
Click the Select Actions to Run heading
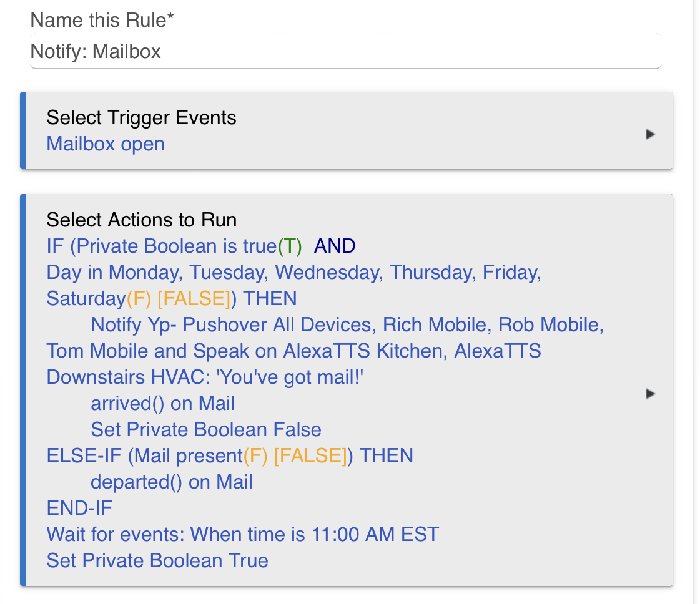pyautogui.click(x=142, y=220)
